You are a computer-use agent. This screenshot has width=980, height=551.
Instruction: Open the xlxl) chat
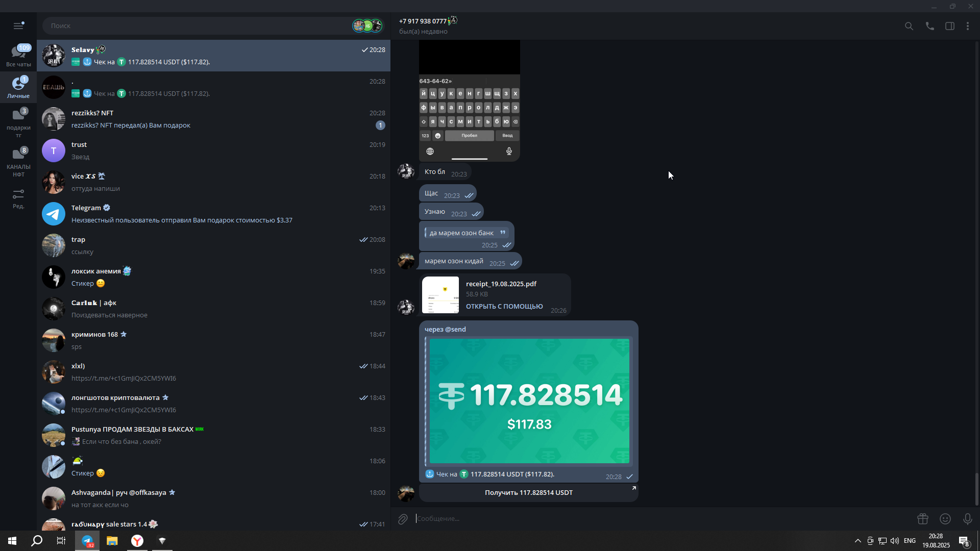[x=213, y=372]
